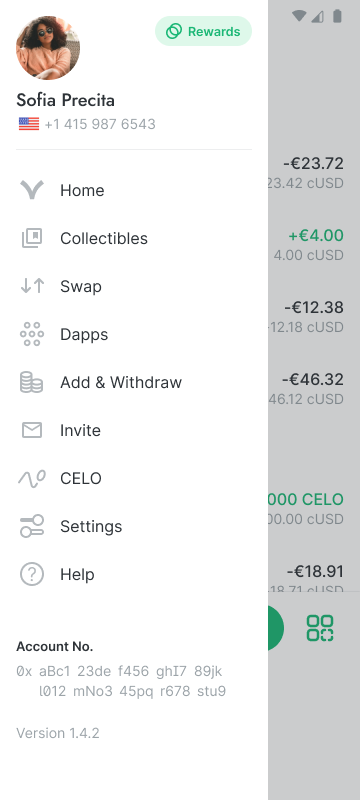This screenshot has width=360, height=800.
Task: Tap the Home logo icon
Action: 32,190
